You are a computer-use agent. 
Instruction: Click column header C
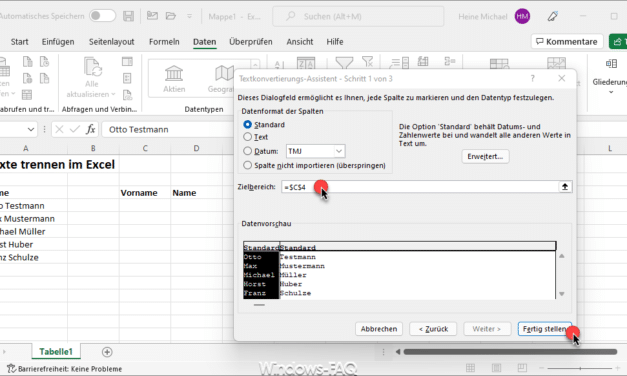(x=145, y=148)
